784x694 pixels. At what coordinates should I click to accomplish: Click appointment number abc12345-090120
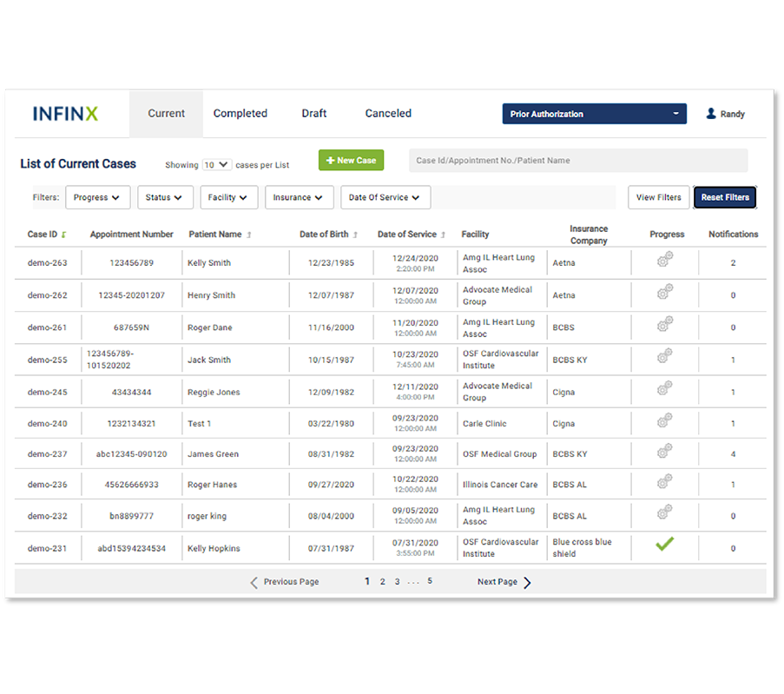pos(131,454)
